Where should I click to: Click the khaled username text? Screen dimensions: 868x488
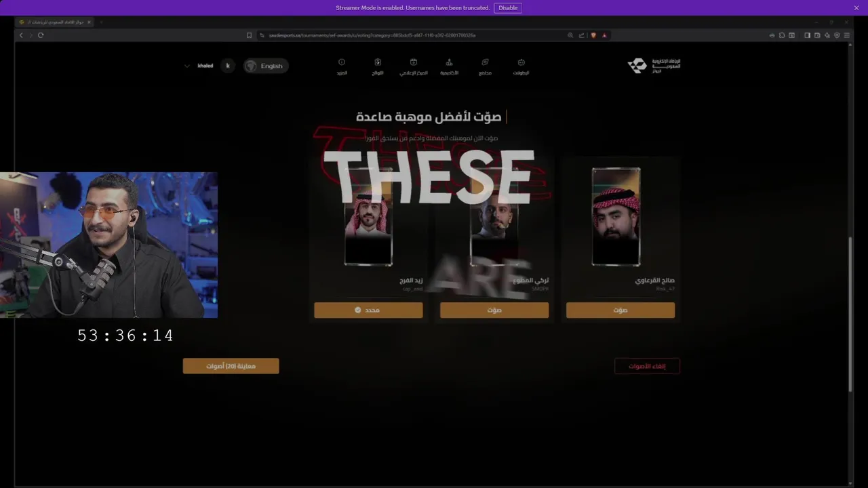point(205,66)
